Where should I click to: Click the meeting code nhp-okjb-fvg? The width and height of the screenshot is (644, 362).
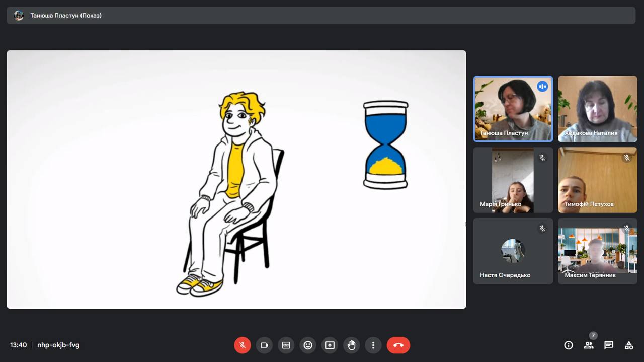[x=58, y=345]
